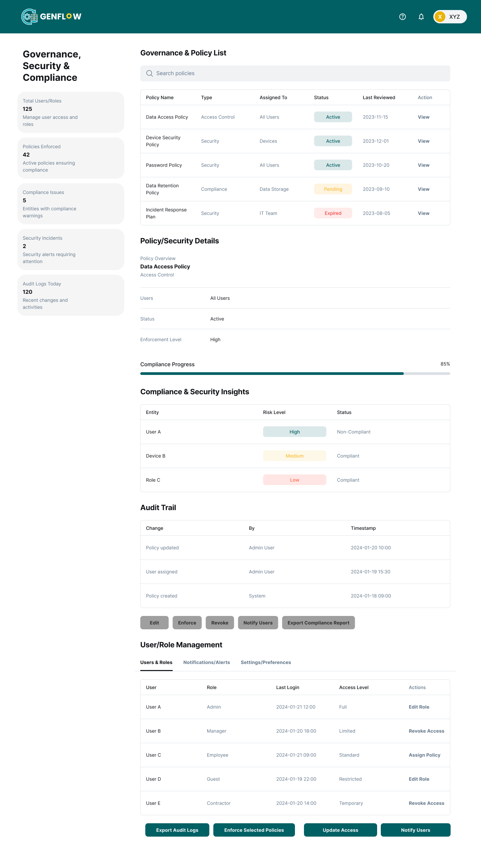
Task: Click the High risk level badge
Action: coord(294,432)
